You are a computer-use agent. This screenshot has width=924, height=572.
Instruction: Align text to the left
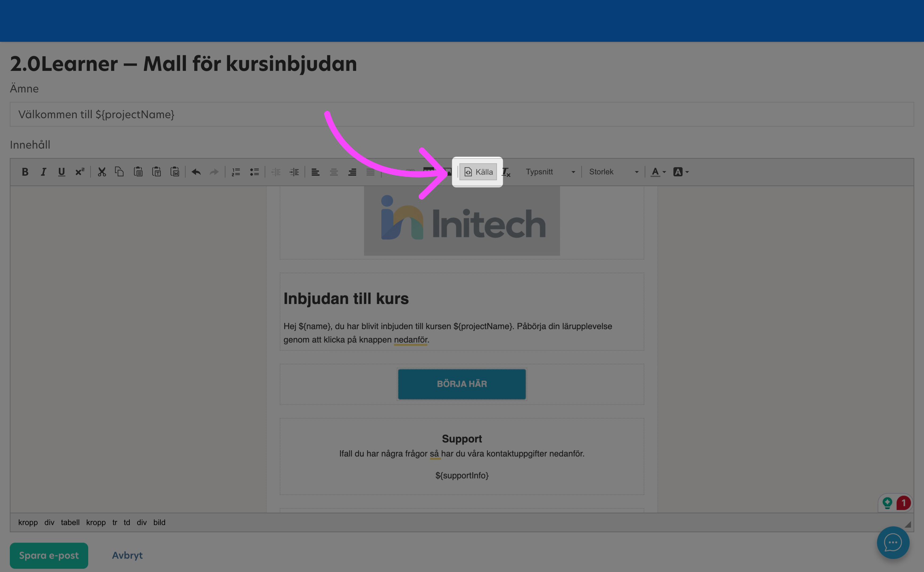pos(315,172)
